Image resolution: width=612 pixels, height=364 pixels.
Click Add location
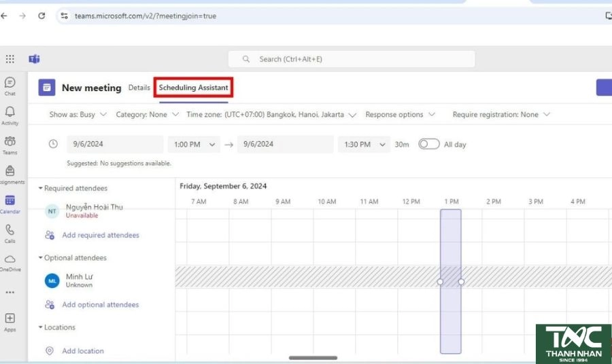83,350
